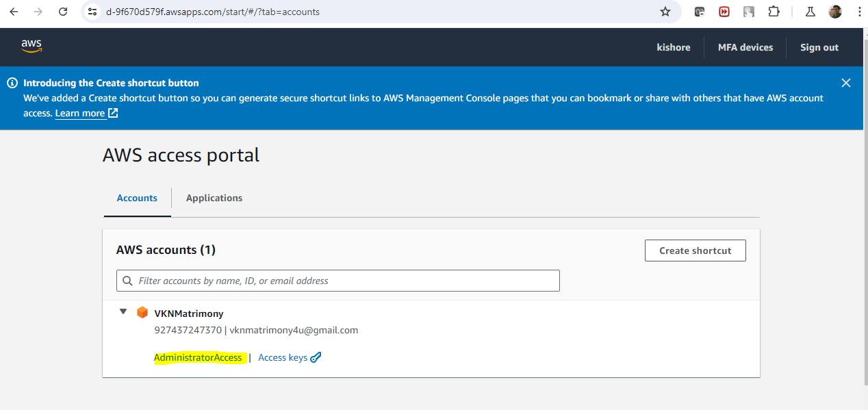Sign out of AWS access portal
The image size is (868, 410).
tap(819, 47)
